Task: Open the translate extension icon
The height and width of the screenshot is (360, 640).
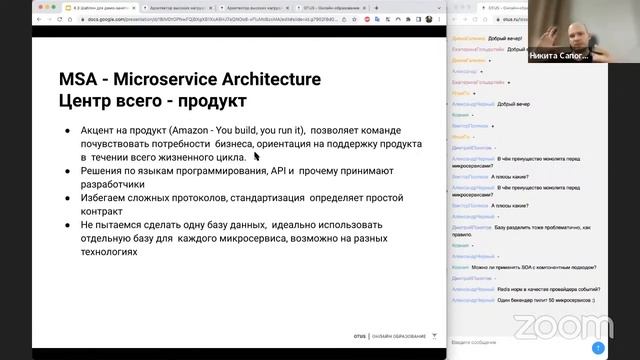Action: click(377, 19)
